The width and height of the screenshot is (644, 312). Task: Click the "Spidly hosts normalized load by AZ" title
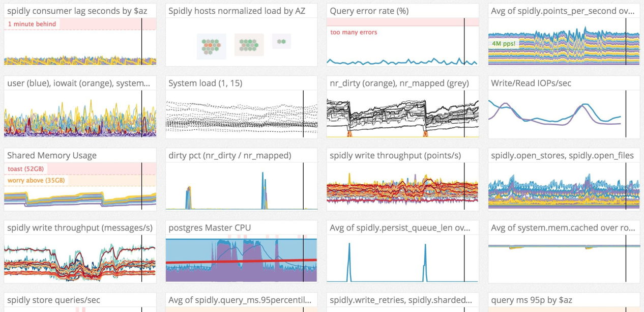coord(237,11)
